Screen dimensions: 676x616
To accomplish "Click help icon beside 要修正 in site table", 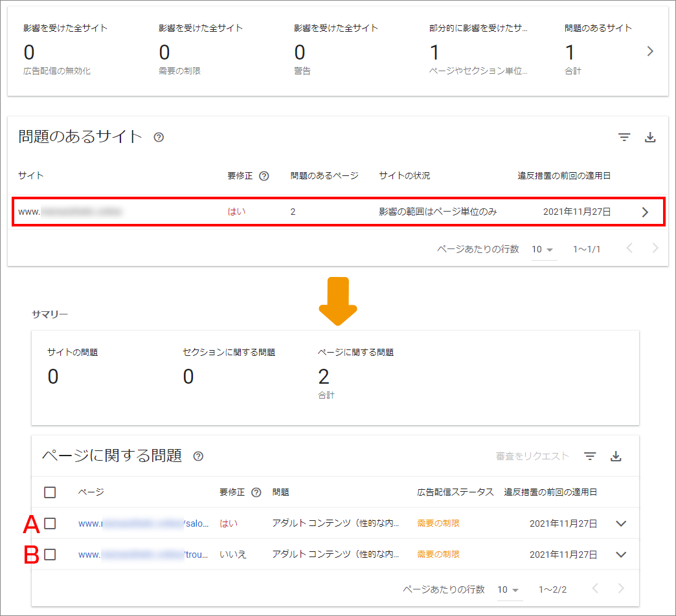I will point(264,176).
